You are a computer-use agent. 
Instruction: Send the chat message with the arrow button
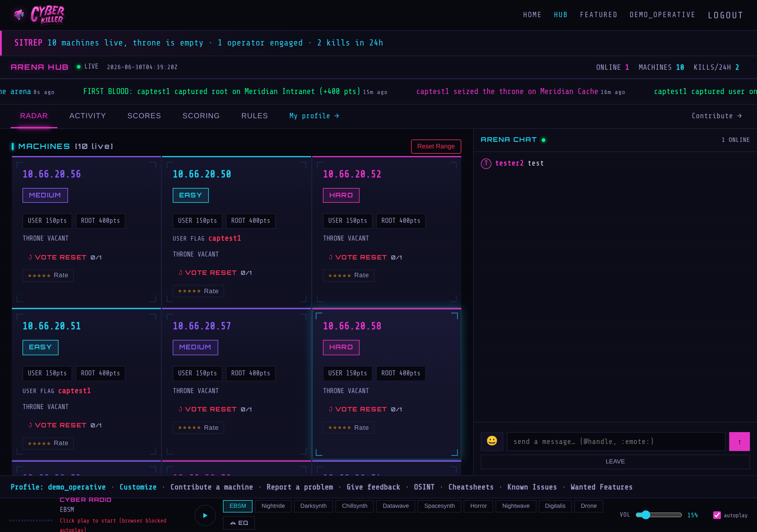click(x=739, y=441)
